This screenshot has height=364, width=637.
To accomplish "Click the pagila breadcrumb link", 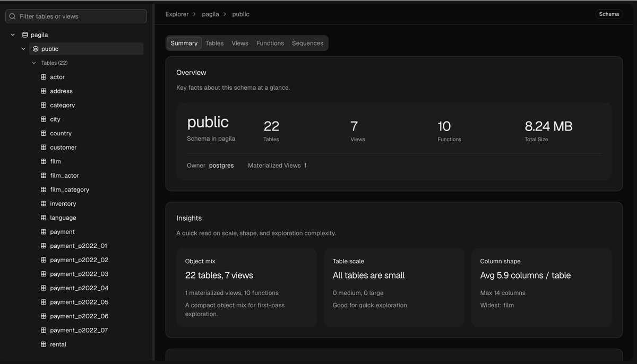I will (x=211, y=14).
